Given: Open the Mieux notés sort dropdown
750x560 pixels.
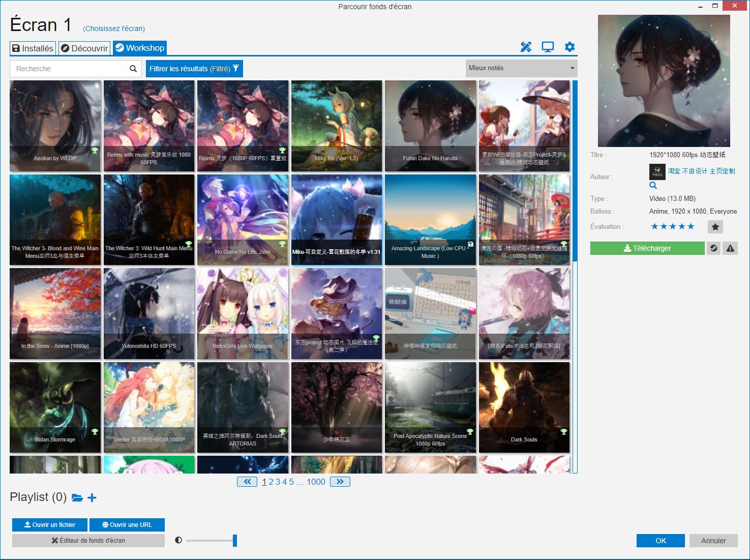Looking at the screenshot, I should coord(521,68).
